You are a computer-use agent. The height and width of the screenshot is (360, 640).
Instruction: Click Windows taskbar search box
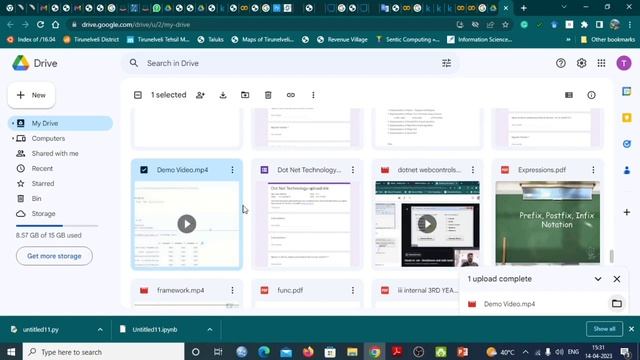[104, 352]
